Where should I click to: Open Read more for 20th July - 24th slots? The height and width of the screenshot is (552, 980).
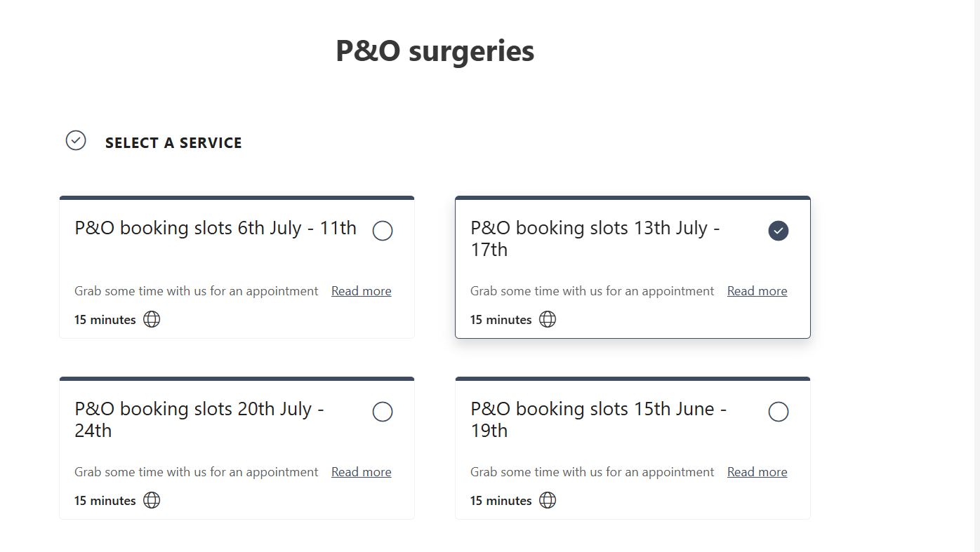click(362, 472)
